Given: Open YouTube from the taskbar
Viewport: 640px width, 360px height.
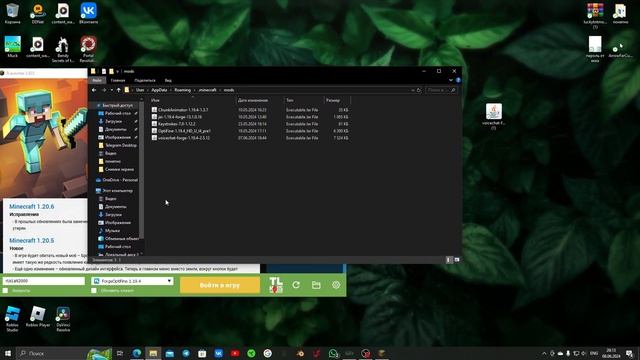Looking at the screenshot, I should click(235, 353).
